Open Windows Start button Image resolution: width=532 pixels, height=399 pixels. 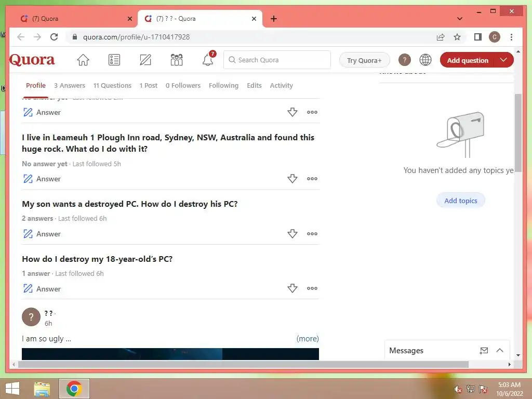pyautogui.click(x=12, y=389)
